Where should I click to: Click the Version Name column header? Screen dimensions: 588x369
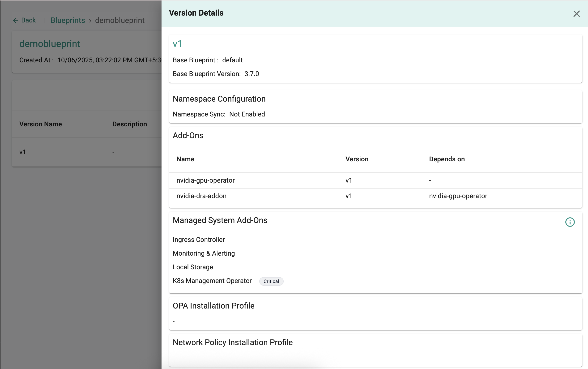click(40, 124)
